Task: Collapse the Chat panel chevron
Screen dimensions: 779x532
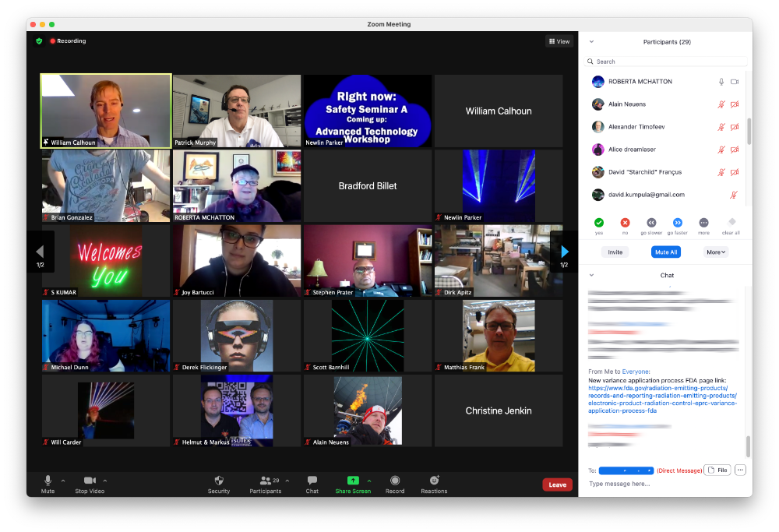Action: point(591,275)
